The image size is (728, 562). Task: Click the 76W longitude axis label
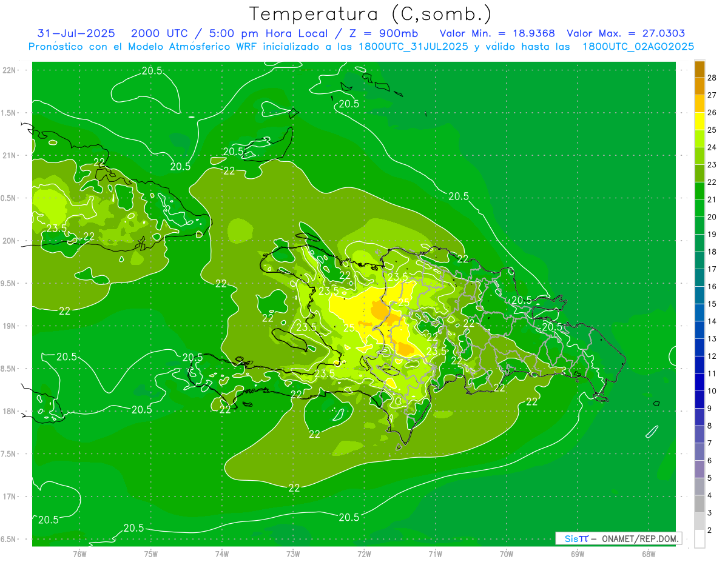79,554
